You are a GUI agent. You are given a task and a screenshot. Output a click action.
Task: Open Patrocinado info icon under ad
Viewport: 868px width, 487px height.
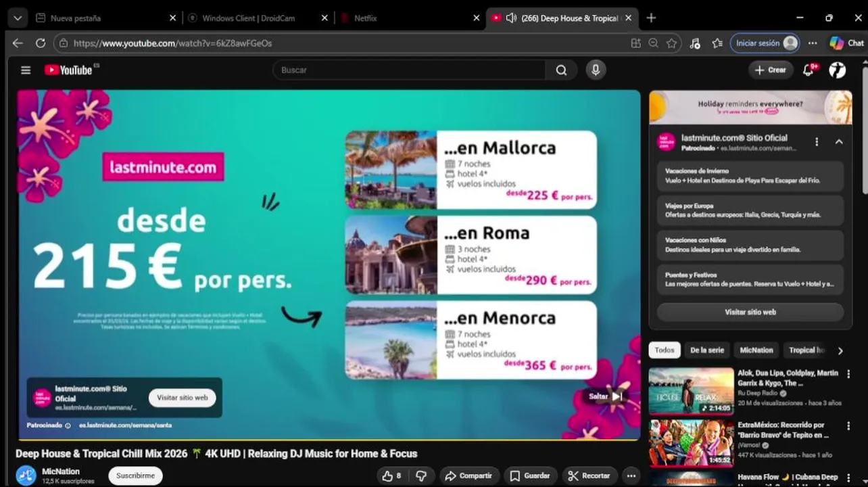[68, 425]
